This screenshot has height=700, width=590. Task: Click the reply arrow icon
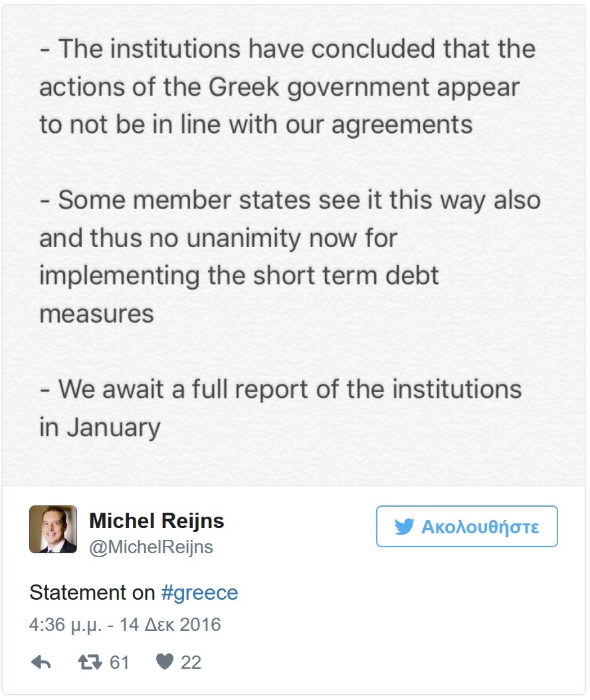[x=41, y=662]
